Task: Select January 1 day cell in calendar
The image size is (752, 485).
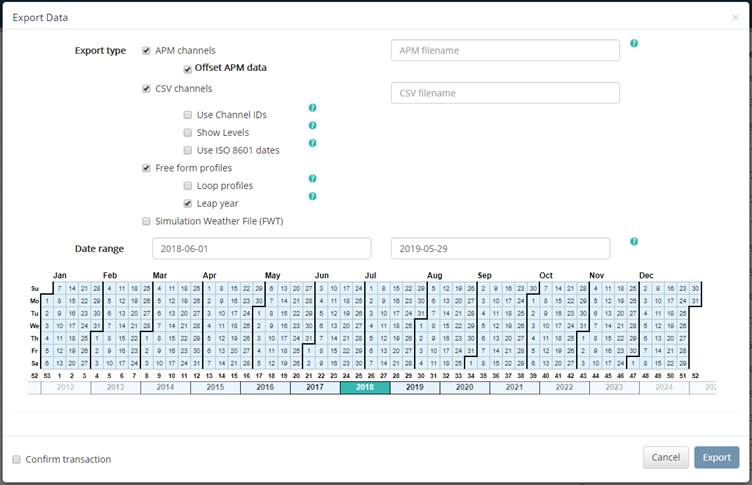Action: point(47,301)
